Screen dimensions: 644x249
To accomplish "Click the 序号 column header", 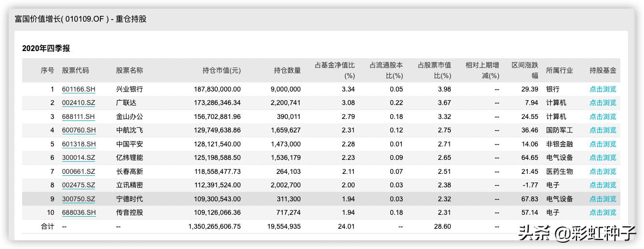I will [x=47, y=70].
